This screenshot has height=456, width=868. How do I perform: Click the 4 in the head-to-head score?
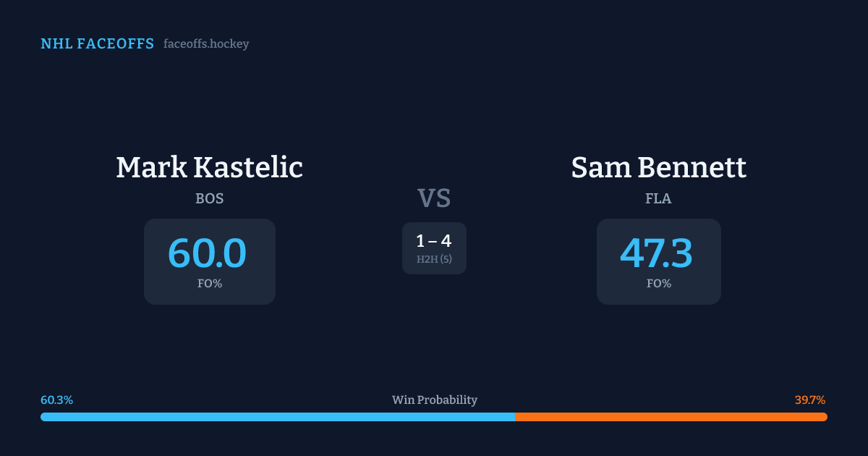[446, 242]
